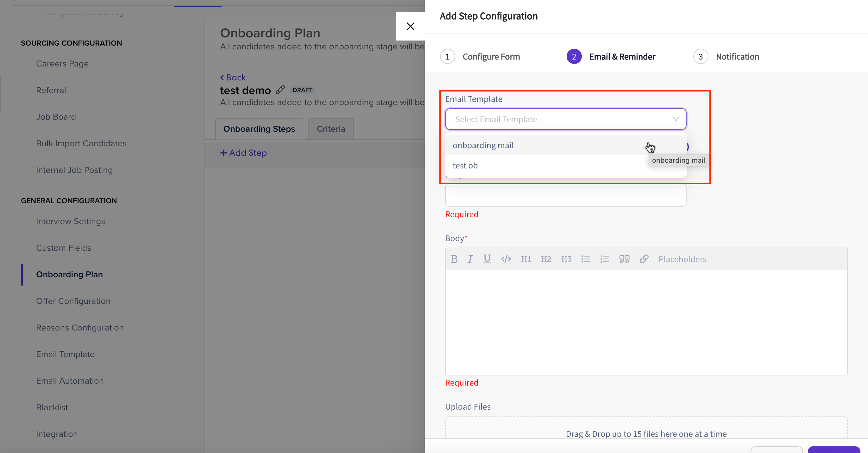Screen dimensions: 868x453
Task: Insert blockquote in Body editor
Action: coord(624,259)
